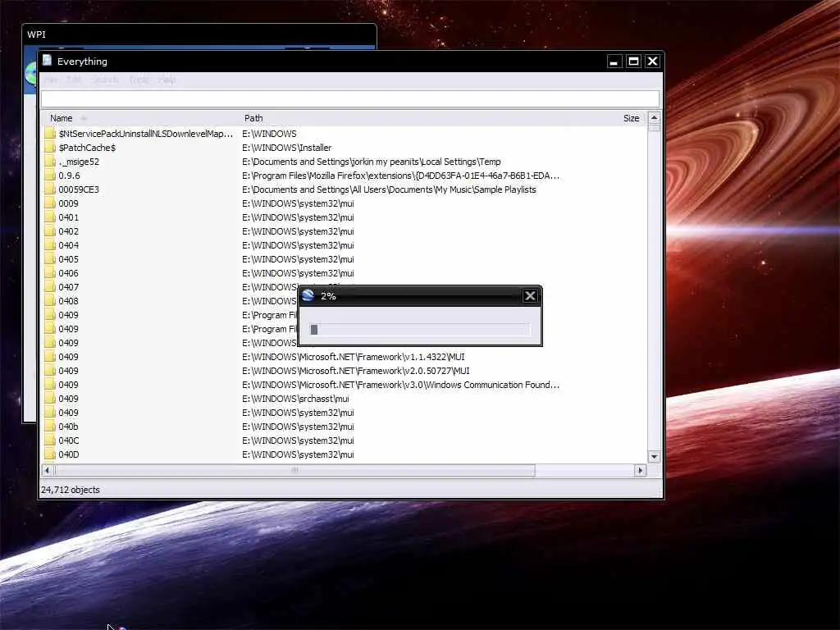Click the scroll right arrow
The height and width of the screenshot is (630, 840).
(x=640, y=470)
